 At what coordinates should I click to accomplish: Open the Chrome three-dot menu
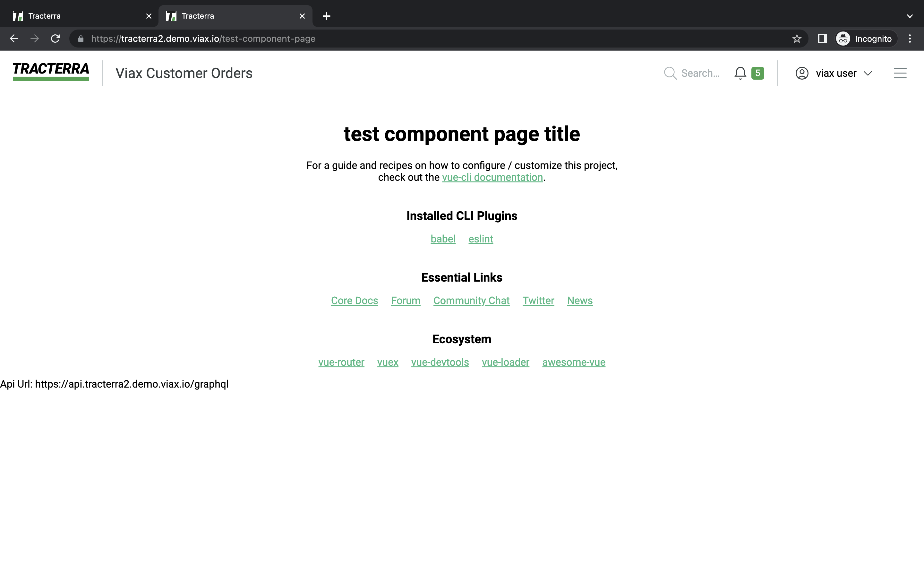pyautogui.click(x=910, y=39)
